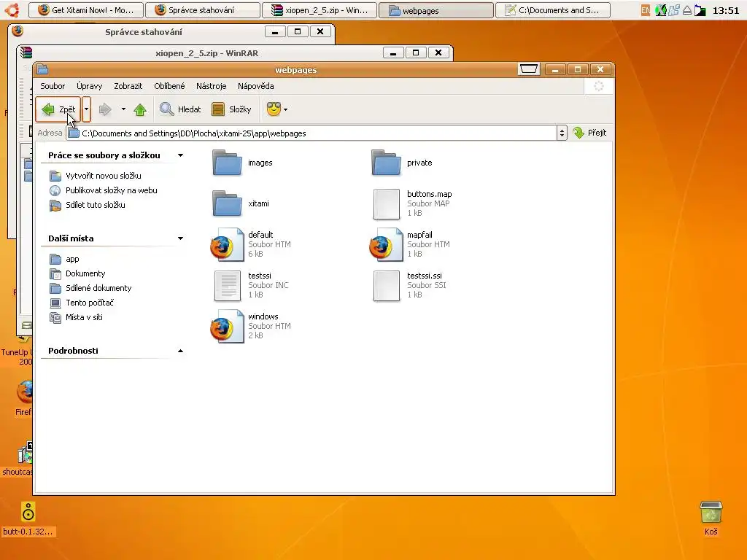
Task: Collapse Práce se soubory a složkou panel
Action: coord(181,155)
